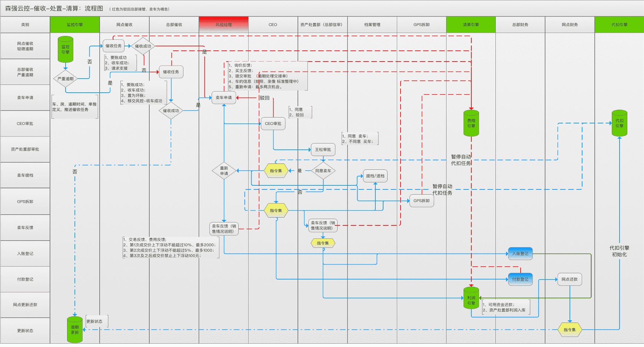This screenshot has height=347, width=644.
Task: Select the note 1、可用资金还款
Action: click(506, 307)
